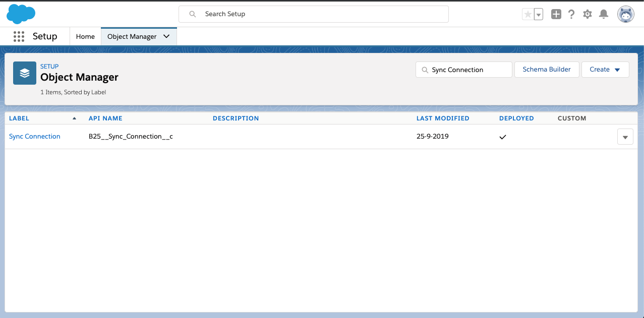Switch to the Home tab

[x=85, y=36]
